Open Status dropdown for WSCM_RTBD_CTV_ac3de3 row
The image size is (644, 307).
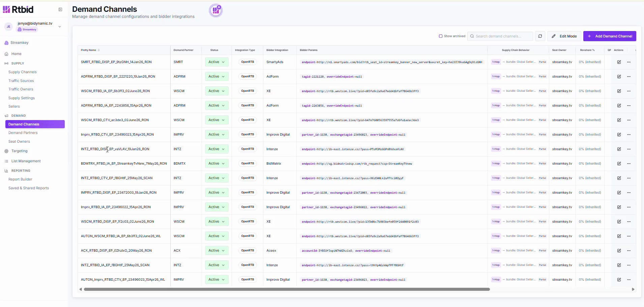click(x=216, y=120)
